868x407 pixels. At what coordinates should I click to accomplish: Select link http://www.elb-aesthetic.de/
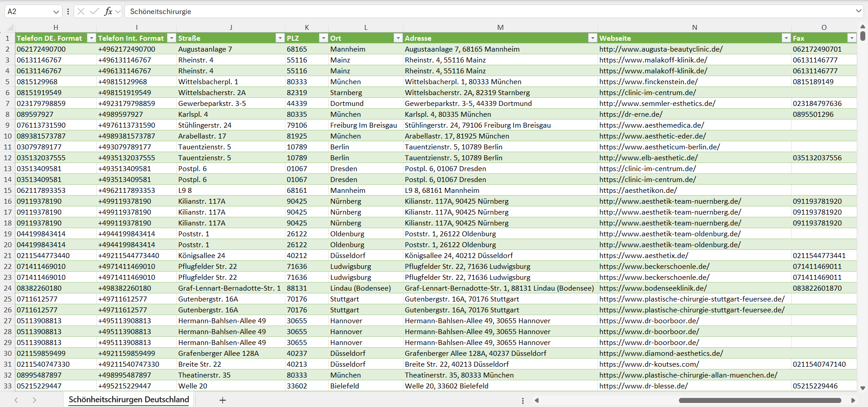point(649,158)
